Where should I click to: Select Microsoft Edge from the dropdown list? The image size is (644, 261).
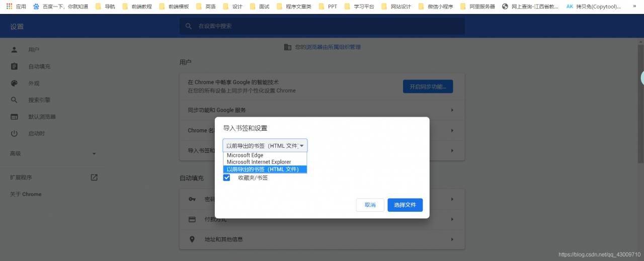265,155
